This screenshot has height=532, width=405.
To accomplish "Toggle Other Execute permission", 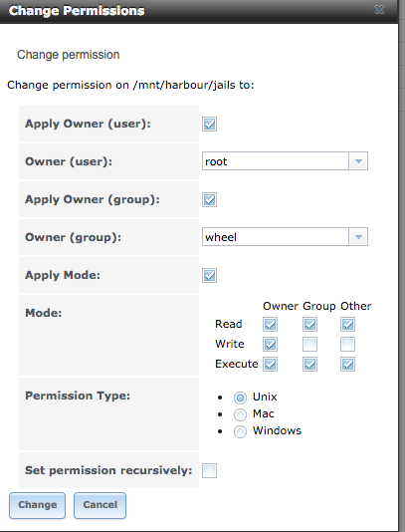I will (347, 365).
